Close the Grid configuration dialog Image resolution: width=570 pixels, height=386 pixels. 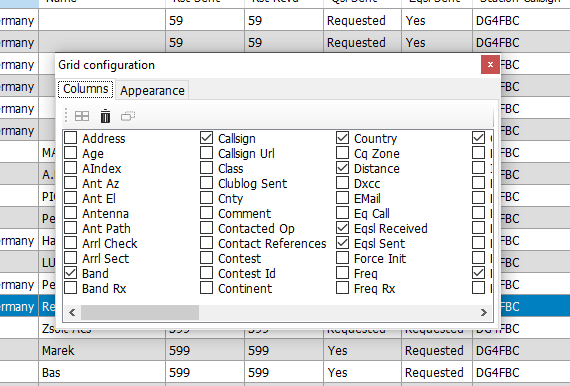tap(490, 64)
